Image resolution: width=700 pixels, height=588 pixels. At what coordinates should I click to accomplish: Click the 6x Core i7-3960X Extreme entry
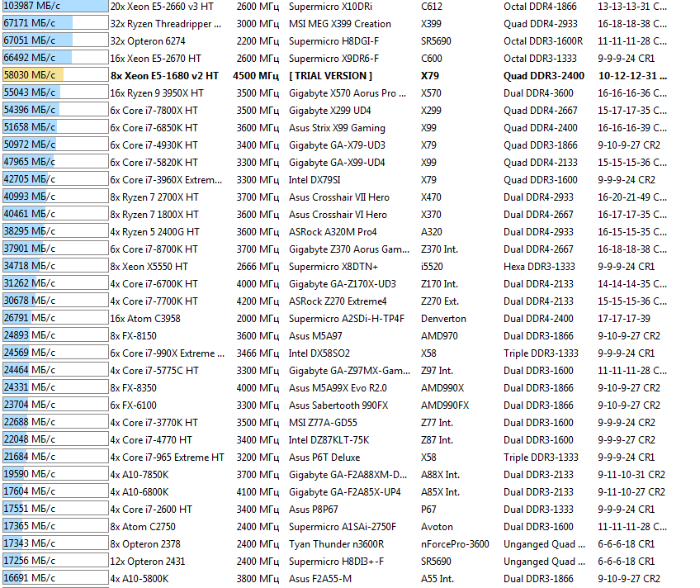pyautogui.click(x=166, y=180)
